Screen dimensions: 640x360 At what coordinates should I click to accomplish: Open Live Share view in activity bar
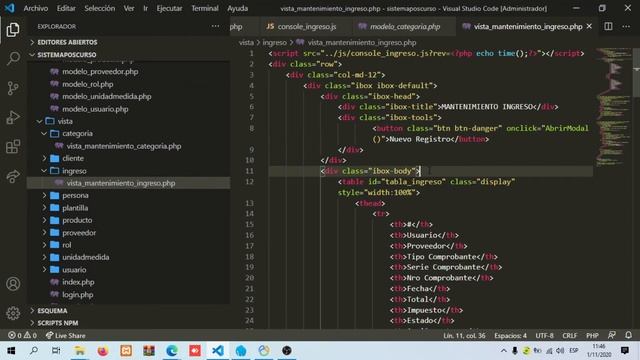tap(13, 176)
